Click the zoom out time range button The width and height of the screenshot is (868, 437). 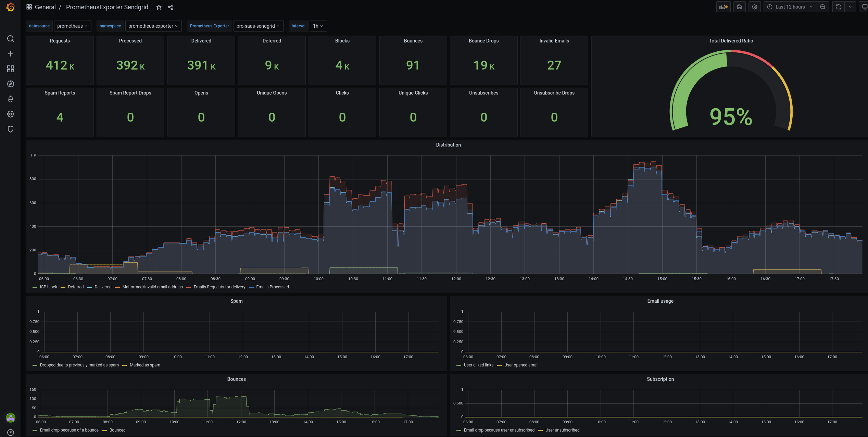pos(823,7)
